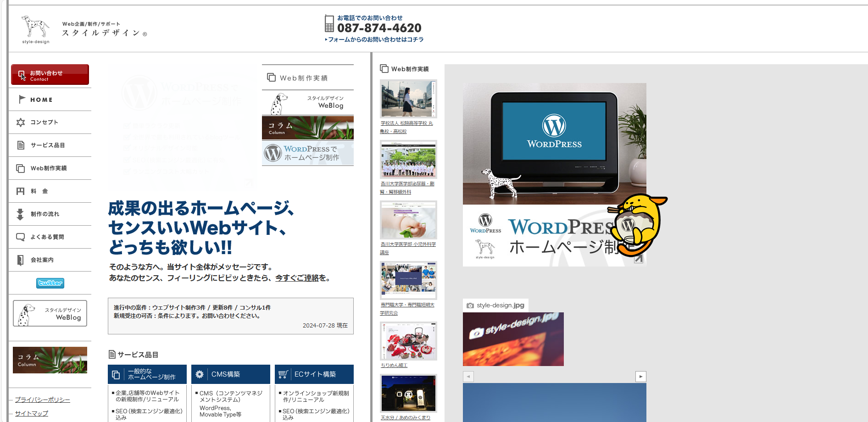The height and width of the screenshot is (422, 868).
Task: Click the phone icon beside 087-874-4620
Action: (329, 23)
